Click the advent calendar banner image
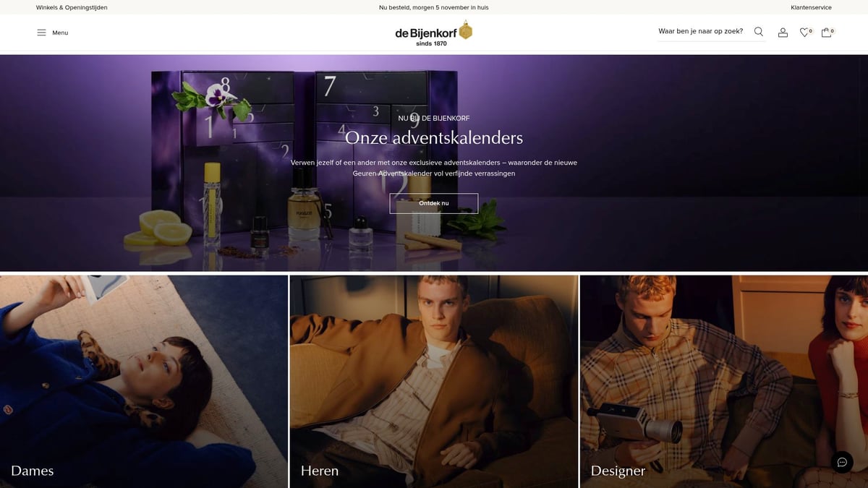The height and width of the screenshot is (488, 868). tap(434, 163)
